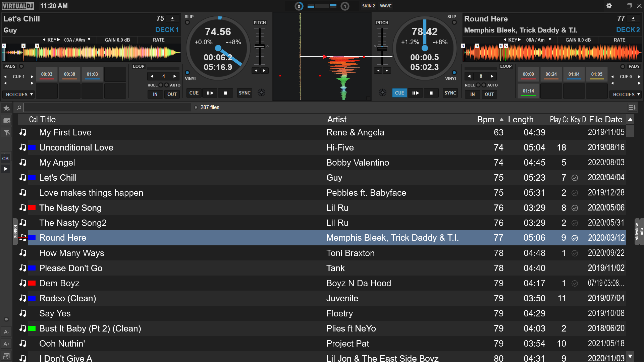Toggle deck 1 PADS indicator

pyautogui.click(x=21, y=66)
